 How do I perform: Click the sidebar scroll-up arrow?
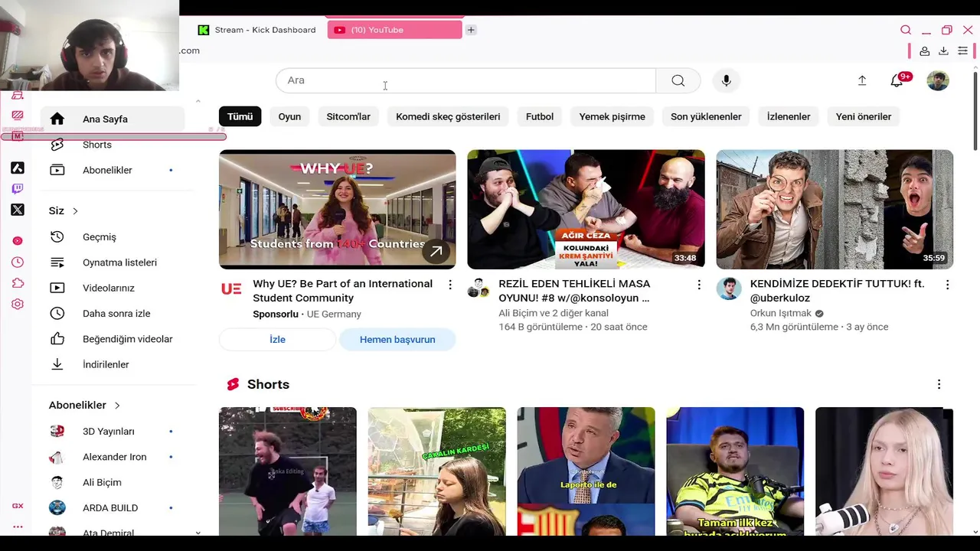198,100
